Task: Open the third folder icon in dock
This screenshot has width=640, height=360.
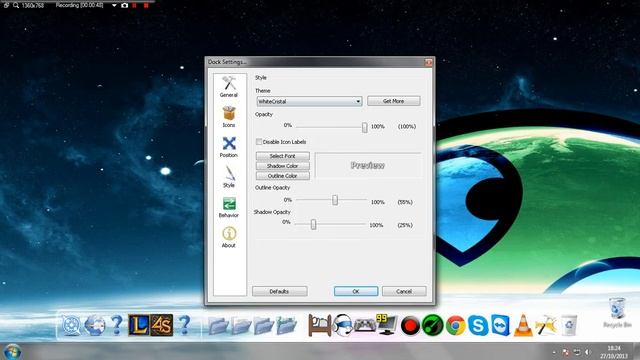Action: [x=264, y=326]
